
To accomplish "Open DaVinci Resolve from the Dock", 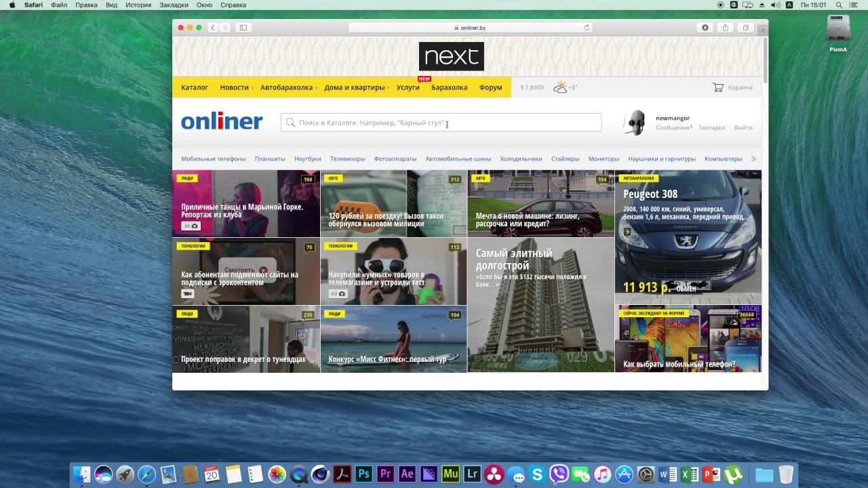I will coord(494,474).
